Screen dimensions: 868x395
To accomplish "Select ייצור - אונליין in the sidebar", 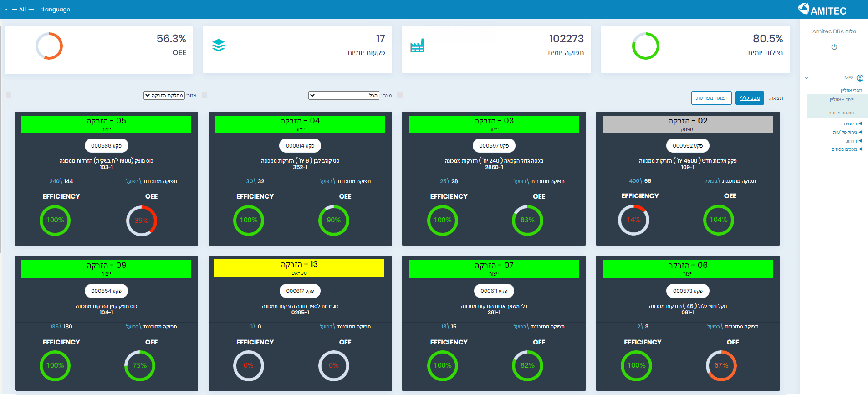I will coord(842,100).
